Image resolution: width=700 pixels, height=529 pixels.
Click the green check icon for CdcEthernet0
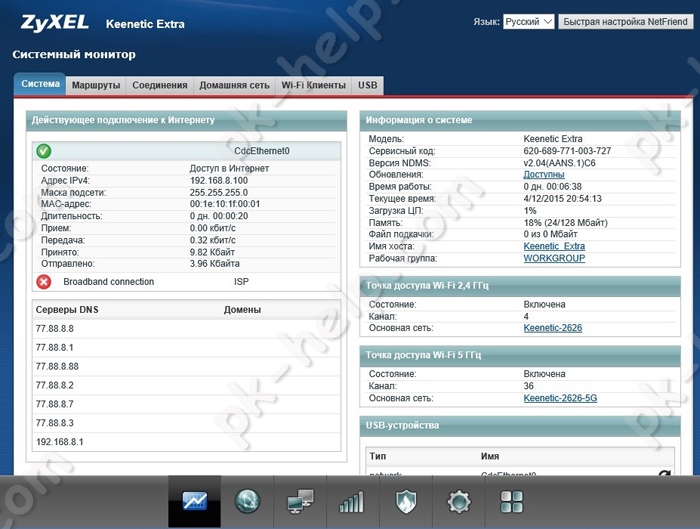click(44, 151)
